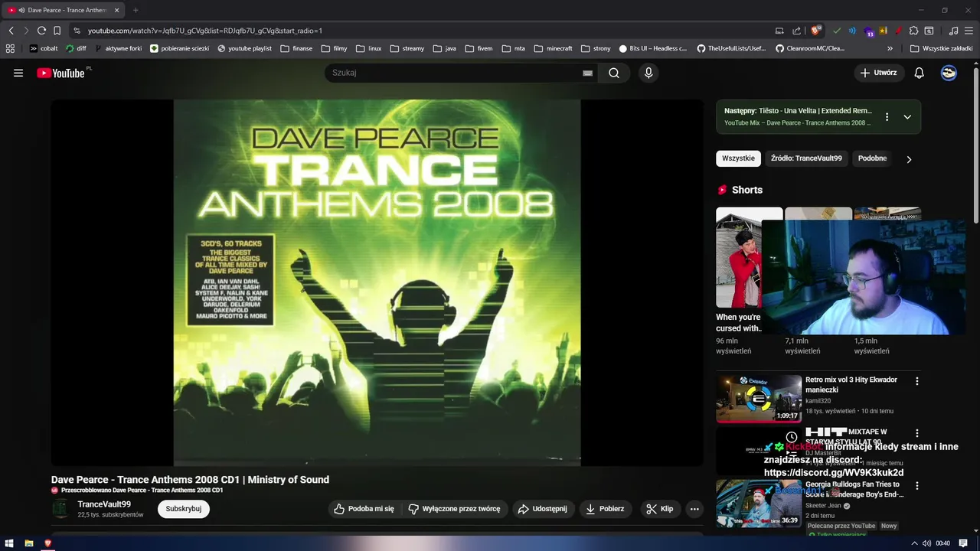The height and width of the screenshot is (551, 980).
Task: Open the finanse bookmarks folder
Action: [296, 48]
